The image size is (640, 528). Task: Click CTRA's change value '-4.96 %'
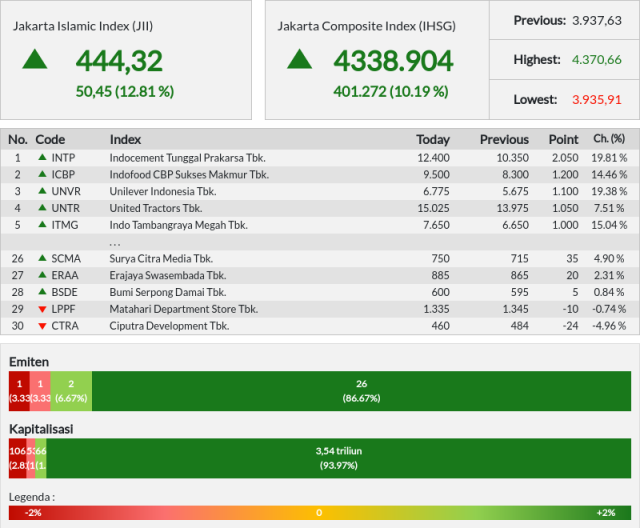point(609,326)
